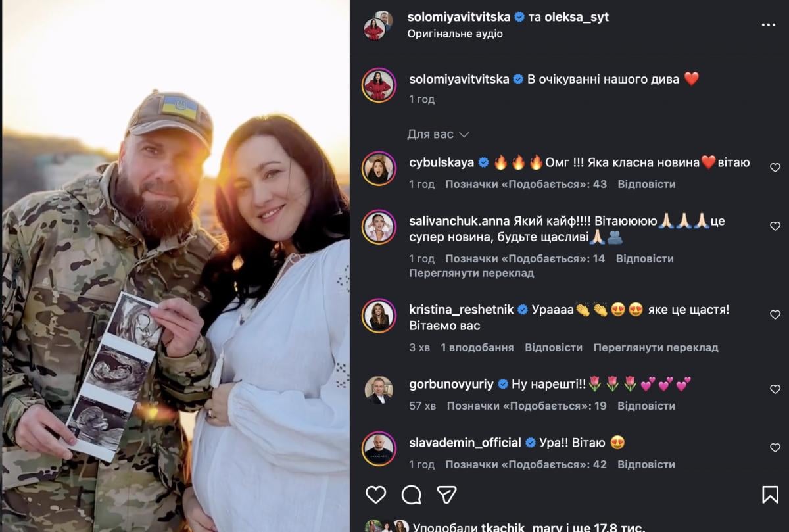The width and height of the screenshot is (789, 532).
Task: Open the three-dot more options menu
Action: pyautogui.click(x=768, y=25)
